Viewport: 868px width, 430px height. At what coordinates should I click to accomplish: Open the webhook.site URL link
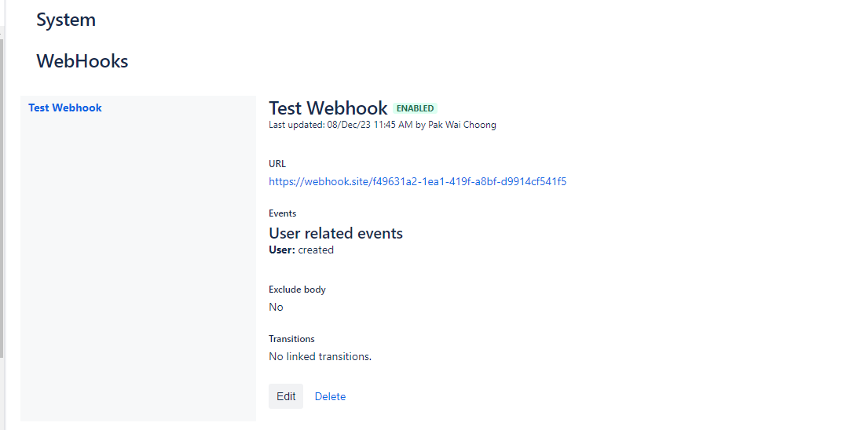point(417,181)
